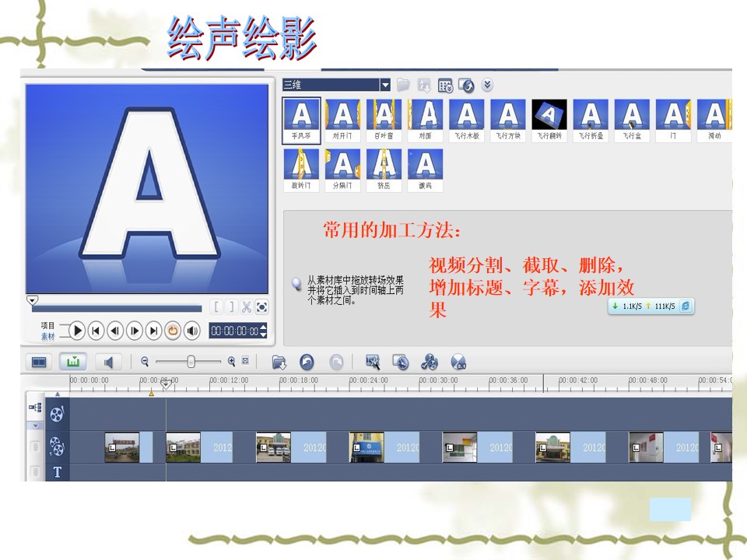Select the 飞行翻转 transition thumbnail

pyautogui.click(x=549, y=120)
